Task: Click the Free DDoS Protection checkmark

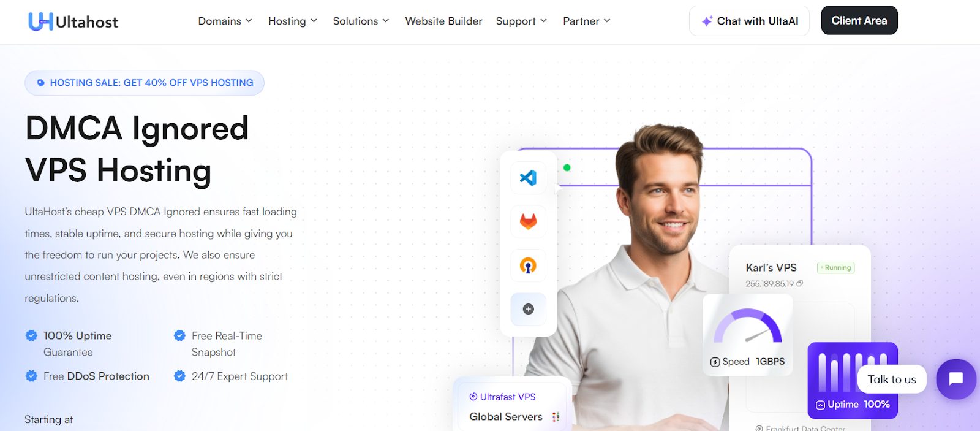Action: pos(31,376)
